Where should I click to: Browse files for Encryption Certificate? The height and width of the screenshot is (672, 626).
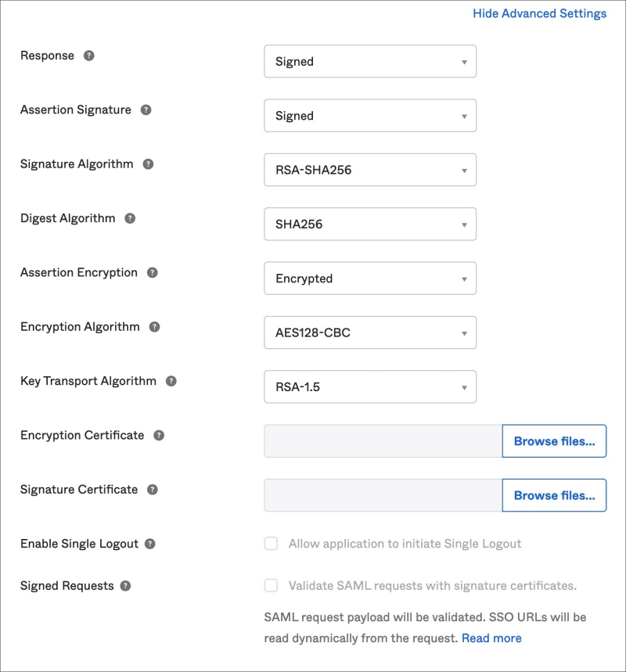click(554, 441)
